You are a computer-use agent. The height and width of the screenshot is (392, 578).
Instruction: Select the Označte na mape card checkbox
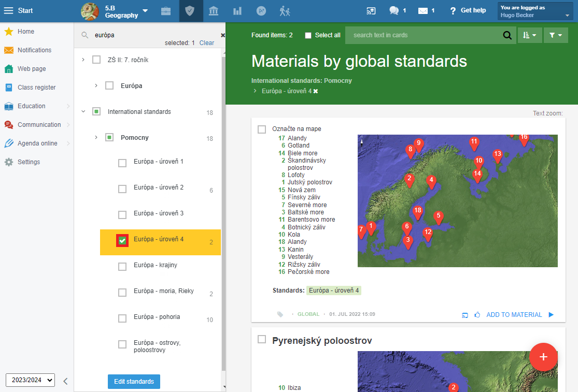262,129
